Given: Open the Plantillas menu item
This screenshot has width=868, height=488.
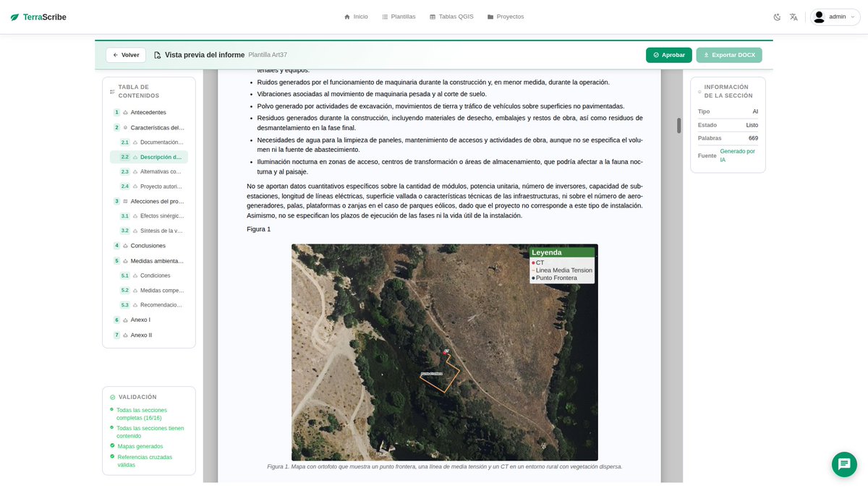Looking at the screenshot, I should pos(399,17).
